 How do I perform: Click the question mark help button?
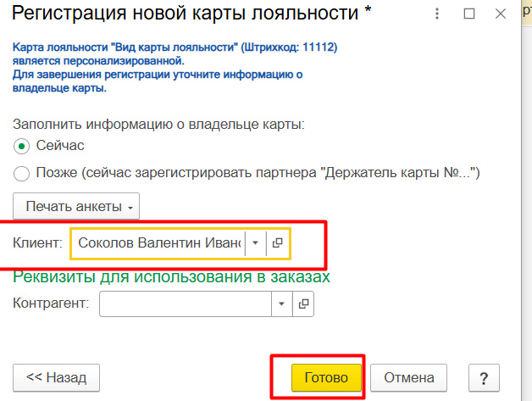click(x=484, y=378)
